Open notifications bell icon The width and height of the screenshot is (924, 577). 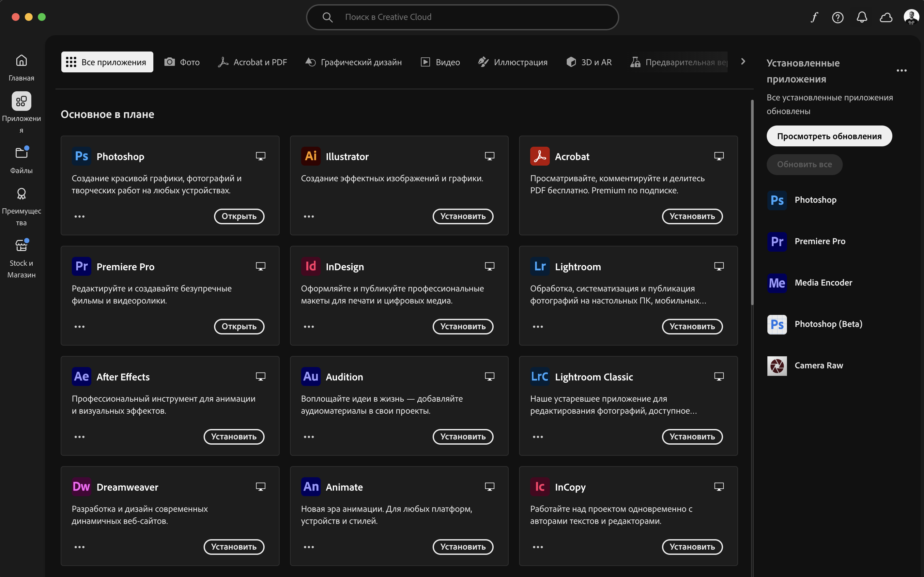[x=862, y=17]
